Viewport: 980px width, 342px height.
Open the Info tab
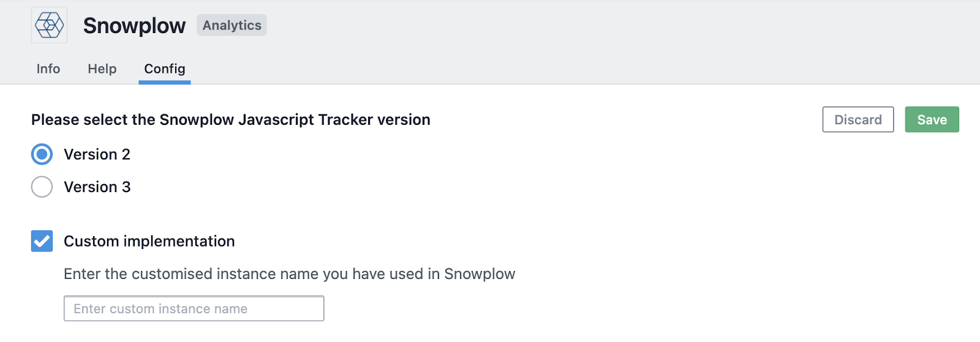click(x=48, y=69)
